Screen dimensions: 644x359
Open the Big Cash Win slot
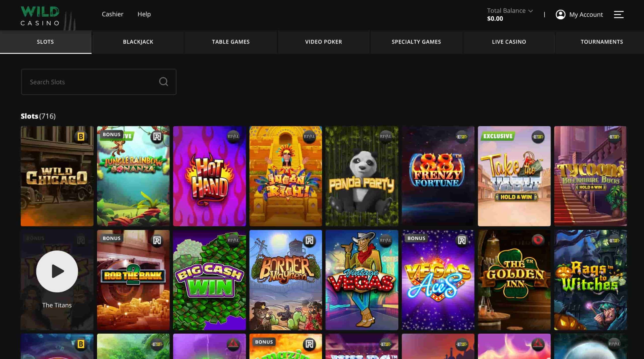(x=210, y=280)
